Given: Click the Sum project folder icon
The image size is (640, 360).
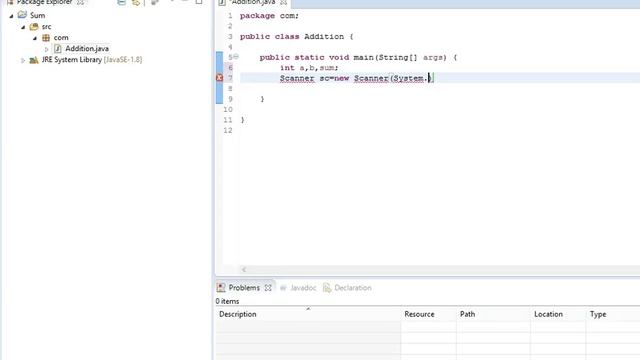Looking at the screenshot, I should coord(22,15).
